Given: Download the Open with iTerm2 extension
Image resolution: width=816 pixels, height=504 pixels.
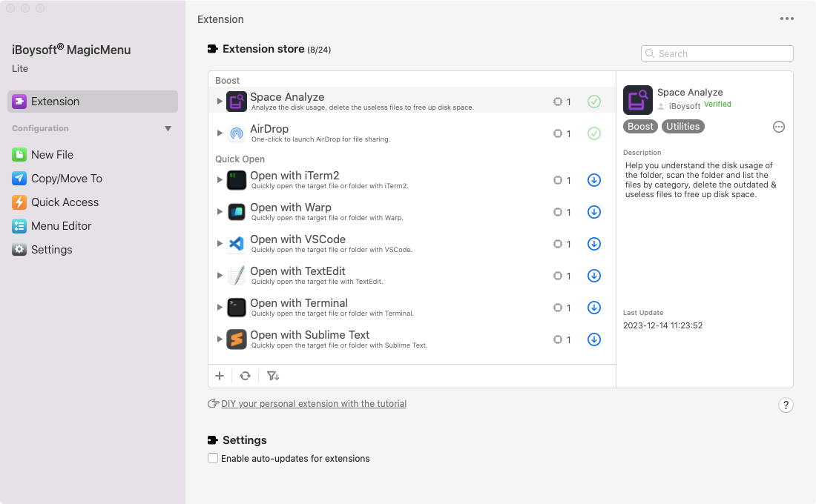Looking at the screenshot, I should tap(593, 180).
